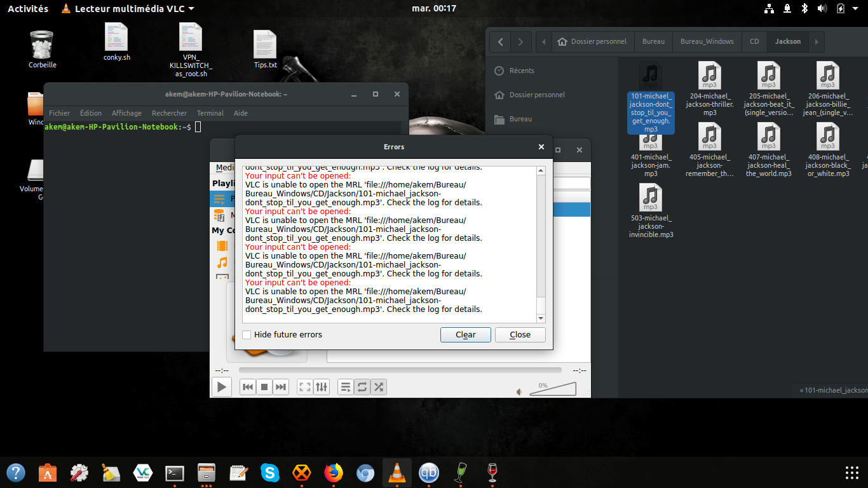This screenshot has height=488, width=868.
Task: Open the Terminal menu in terminal window
Action: coord(210,113)
